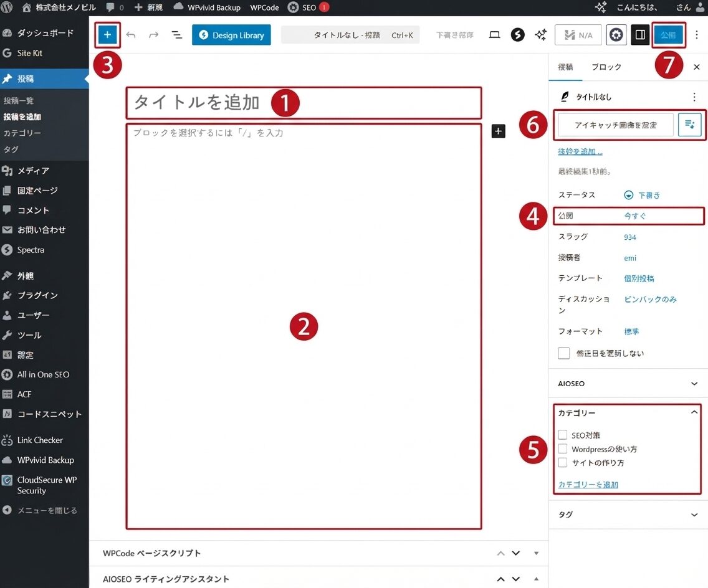Toggle the settings sidebar panel icon

click(639, 35)
